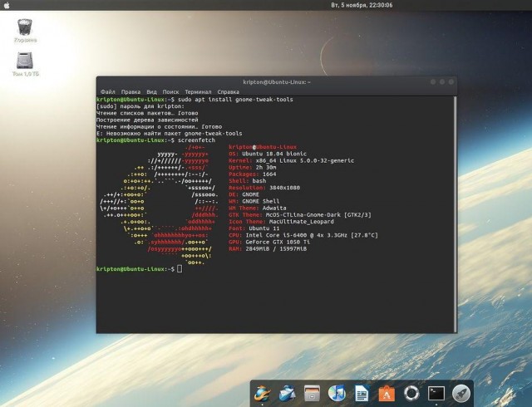Launch the Firefox globe icon in dock
This screenshot has height=407, width=532.
coord(263,394)
